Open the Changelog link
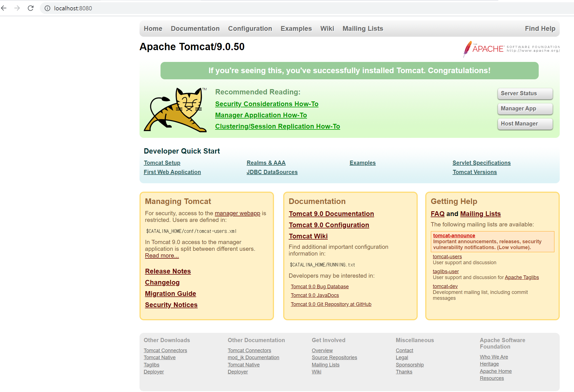 (x=162, y=282)
